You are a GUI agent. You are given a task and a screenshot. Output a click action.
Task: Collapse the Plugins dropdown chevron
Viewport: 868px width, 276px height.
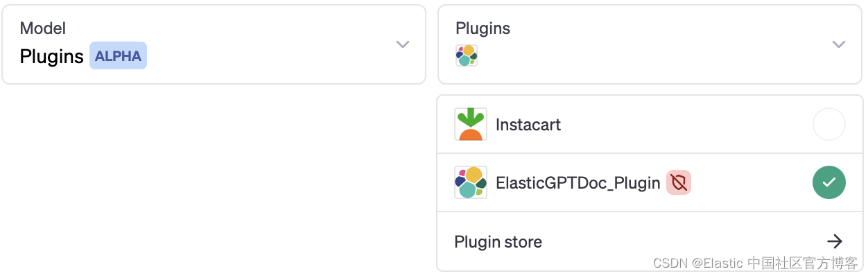pyautogui.click(x=839, y=44)
